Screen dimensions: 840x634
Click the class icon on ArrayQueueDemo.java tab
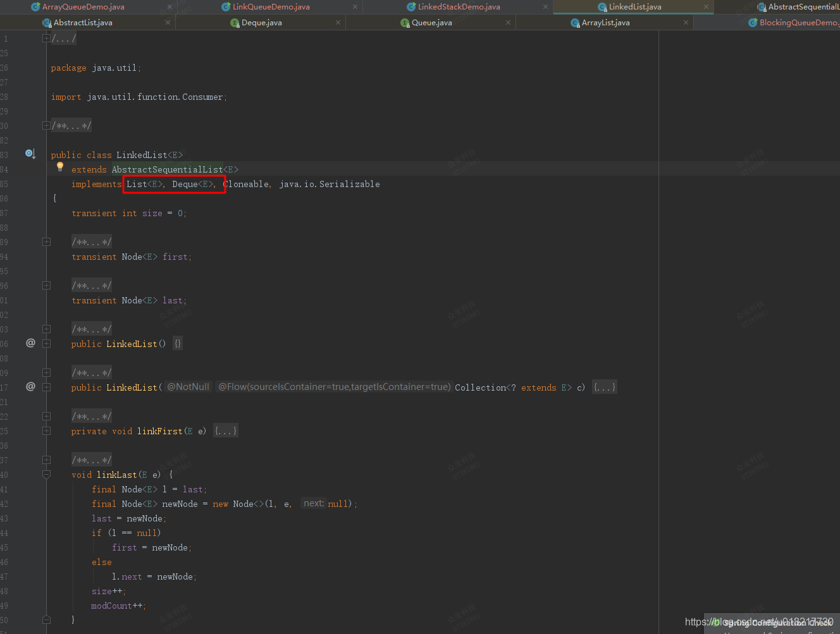point(35,7)
